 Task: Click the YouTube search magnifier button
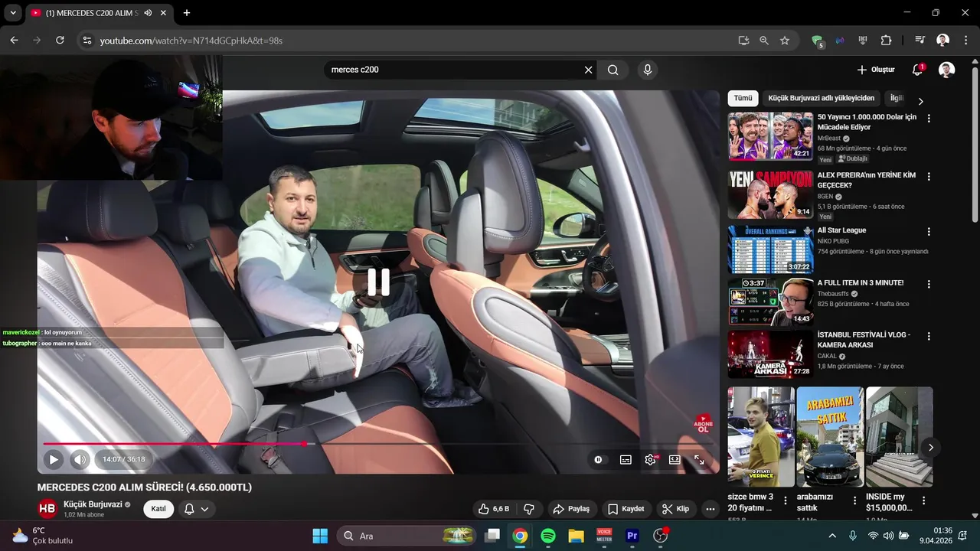[613, 70]
